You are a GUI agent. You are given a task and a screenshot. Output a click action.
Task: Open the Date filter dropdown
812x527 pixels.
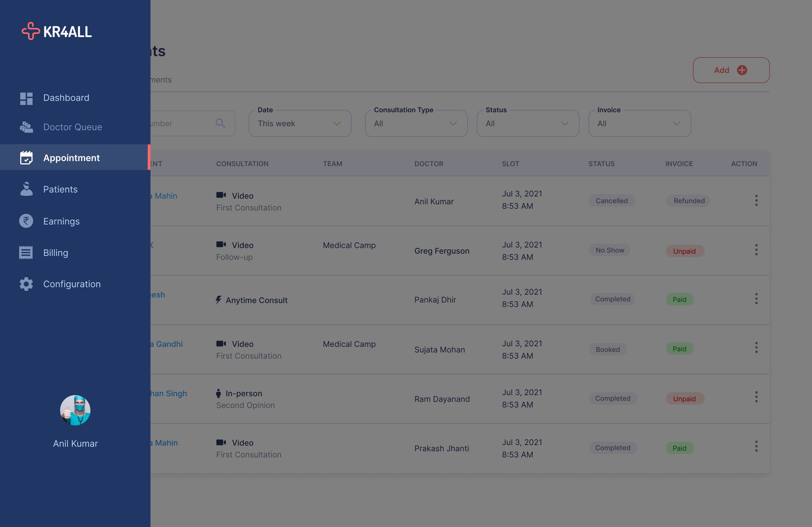300,123
